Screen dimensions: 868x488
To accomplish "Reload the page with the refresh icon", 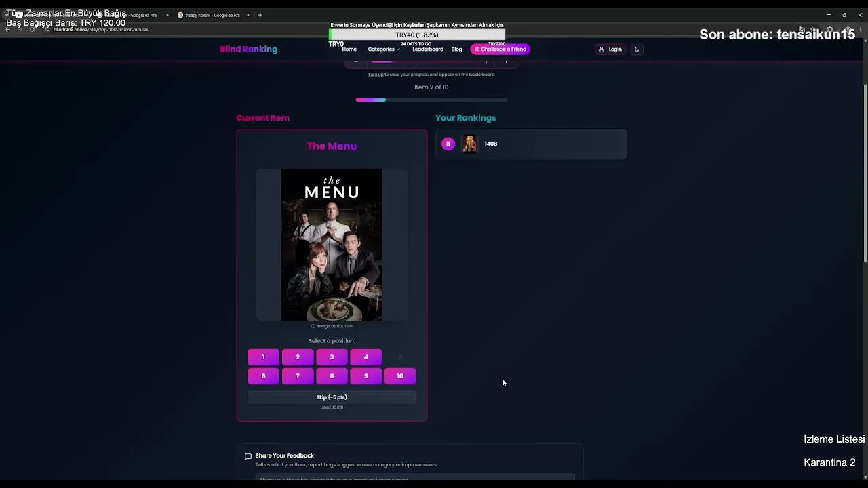I will (32, 29).
